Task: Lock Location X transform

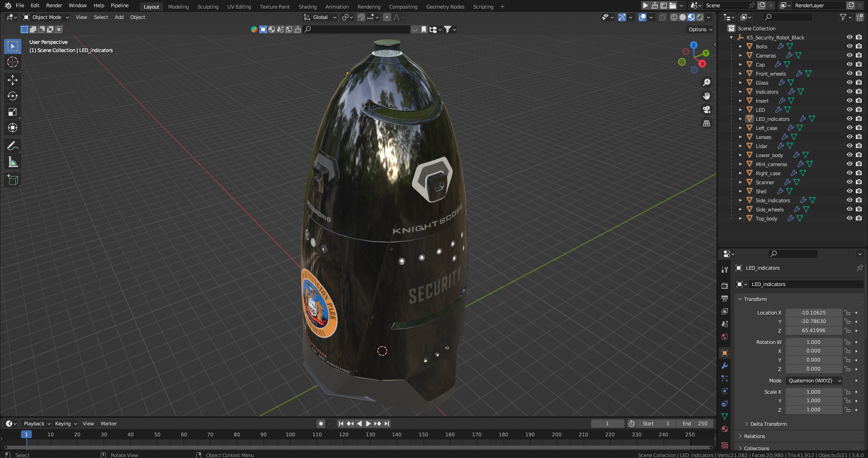Action: pyautogui.click(x=847, y=313)
